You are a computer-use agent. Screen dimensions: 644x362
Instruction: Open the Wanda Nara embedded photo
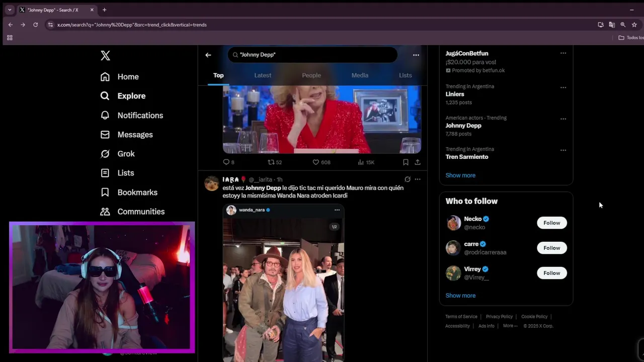284,289
